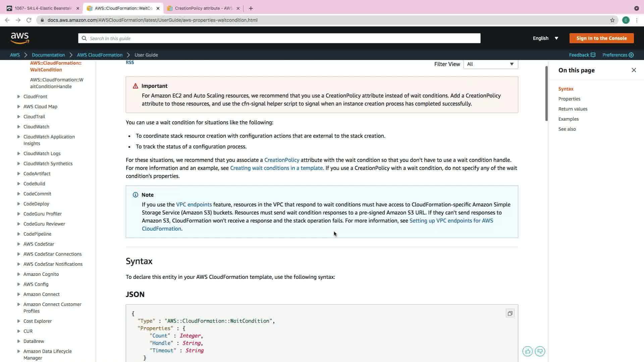Click the thumbs down feedback icon
The width and height of the screenshot is (644, 362).
540,351
